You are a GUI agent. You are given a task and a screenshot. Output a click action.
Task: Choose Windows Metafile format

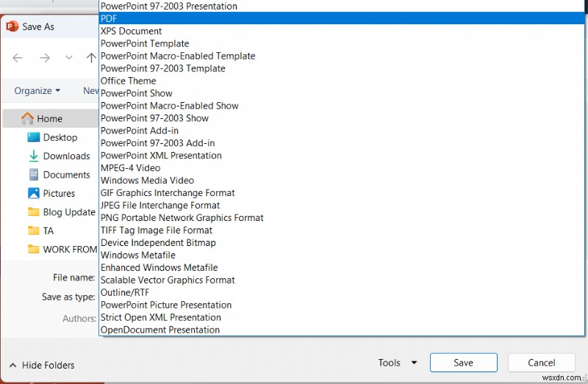click(x=342, y=255)
